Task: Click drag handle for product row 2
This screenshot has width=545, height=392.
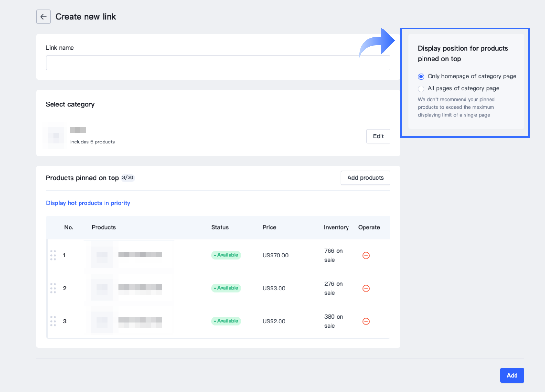Action: pos(53,288)
